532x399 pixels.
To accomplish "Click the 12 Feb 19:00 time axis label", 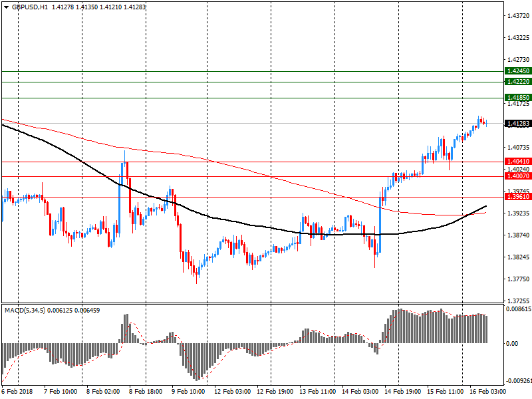I will 275,392.
